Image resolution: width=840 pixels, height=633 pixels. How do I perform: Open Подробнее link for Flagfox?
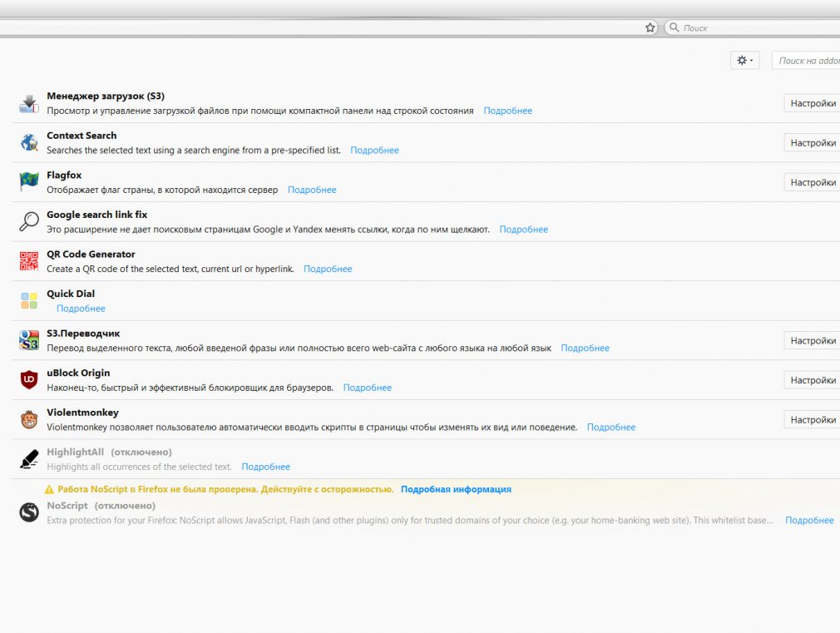tap(312, 190)
